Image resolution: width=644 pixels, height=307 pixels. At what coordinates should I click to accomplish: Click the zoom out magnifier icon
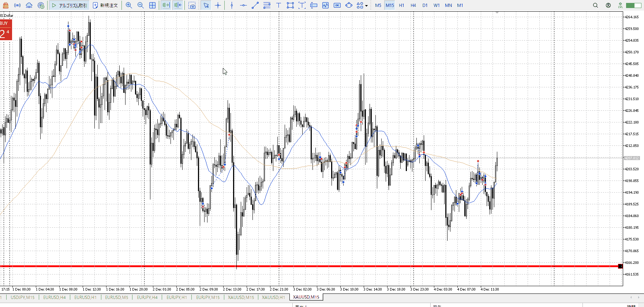click(x=141, y=5)
